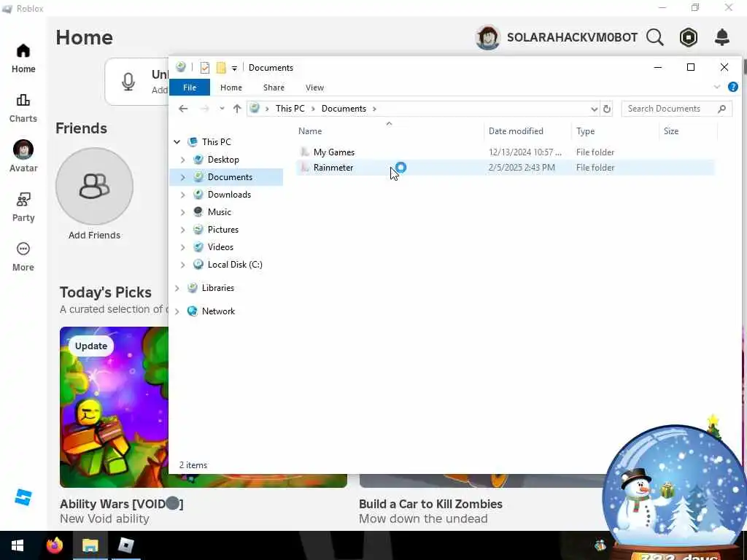Image resolution: width=747 pixels, height=560 pixels.
Task: Open the Windows Start button
Action: coord(18,545)
